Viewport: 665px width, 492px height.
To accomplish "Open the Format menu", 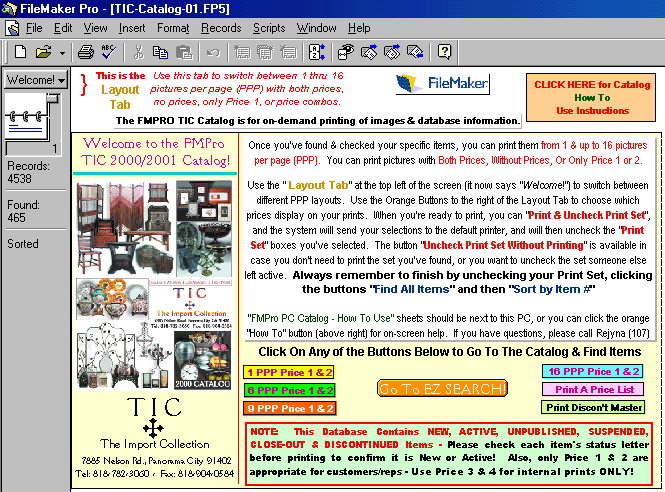I will [173, 28].
